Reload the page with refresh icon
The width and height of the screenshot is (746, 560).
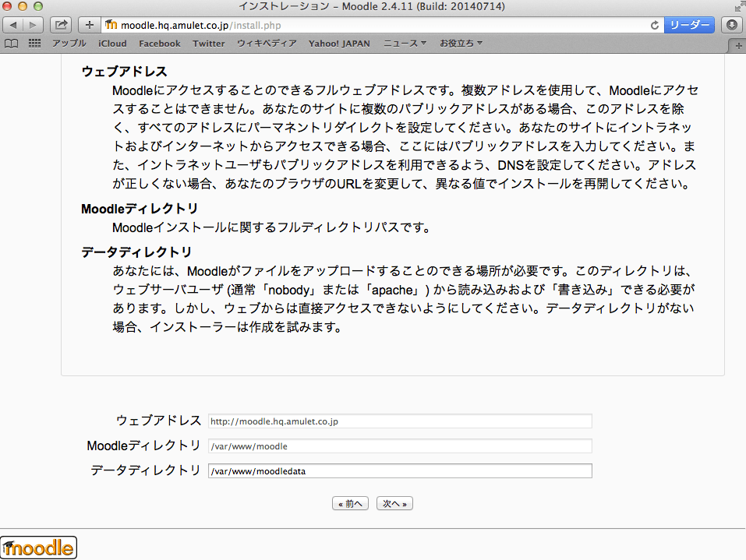pos(655,25)
